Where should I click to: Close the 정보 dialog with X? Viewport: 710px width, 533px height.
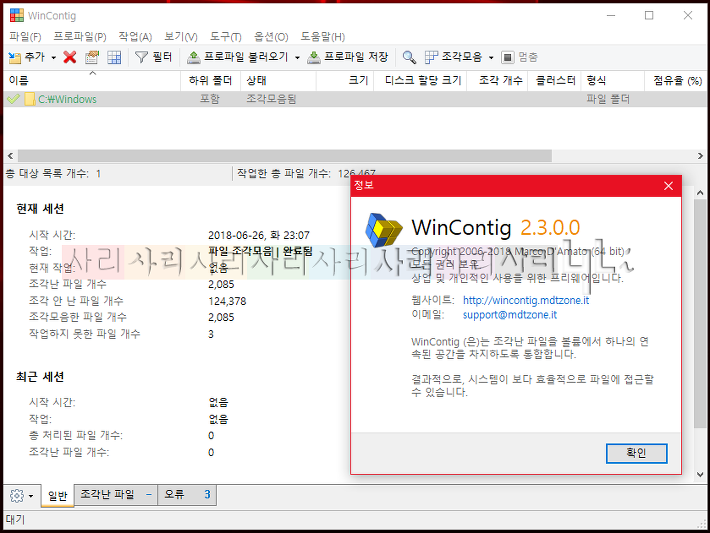tap(668, 186)
